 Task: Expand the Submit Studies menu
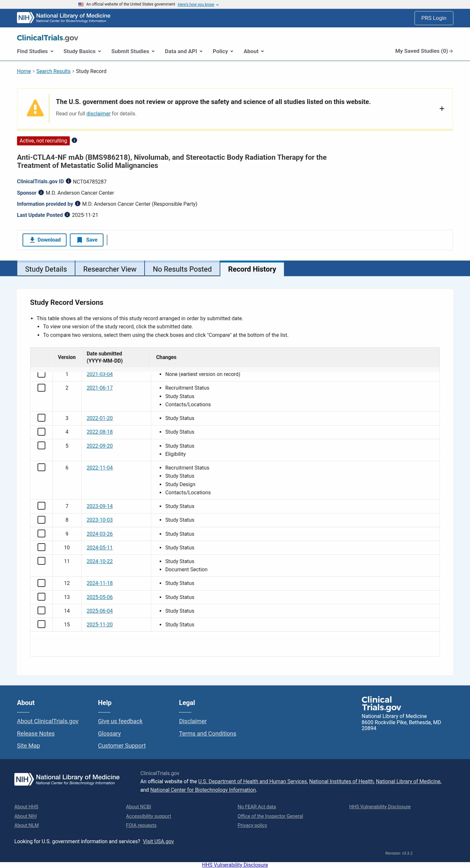pyautogui.click(x=133, y=51)
